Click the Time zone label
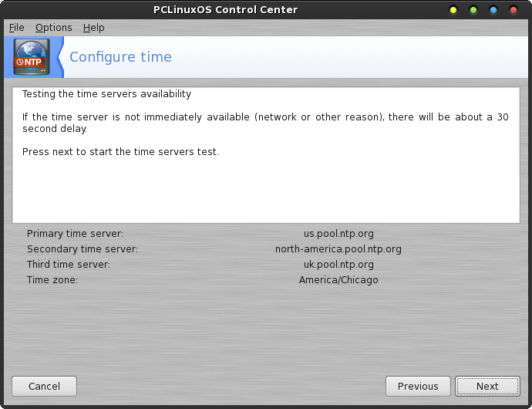 coord(52,280)
